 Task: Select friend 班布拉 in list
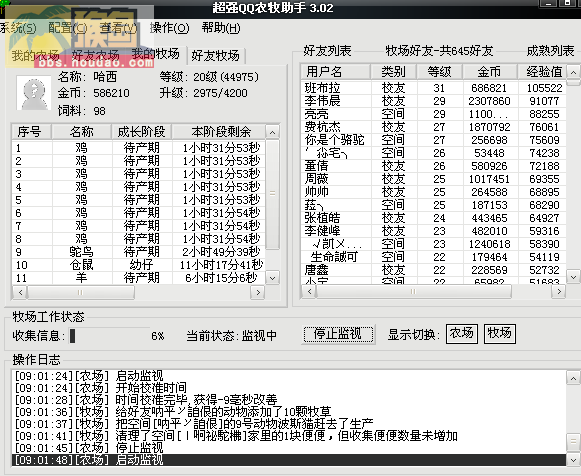click(434, 88)
